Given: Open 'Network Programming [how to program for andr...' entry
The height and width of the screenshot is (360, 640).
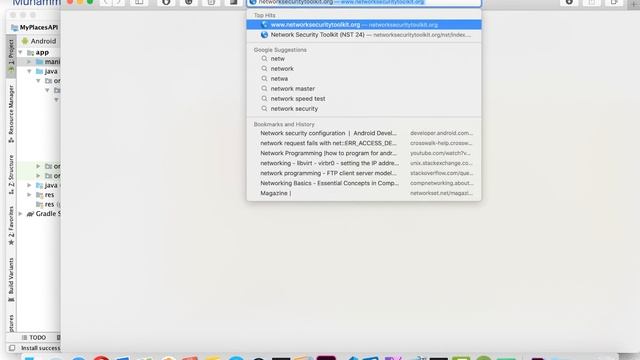Looking at the screenshot, I should [364, 153].
